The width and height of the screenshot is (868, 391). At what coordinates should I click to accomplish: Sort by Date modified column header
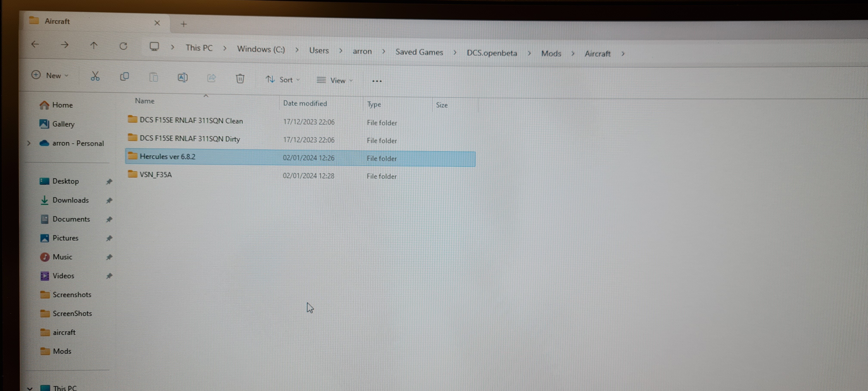305,103
